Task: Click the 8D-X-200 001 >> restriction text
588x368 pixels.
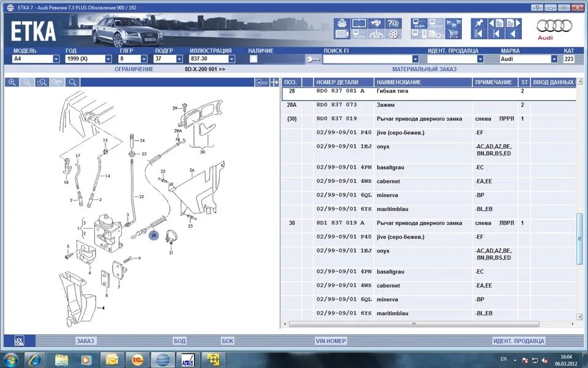Action: coord(205,69)
